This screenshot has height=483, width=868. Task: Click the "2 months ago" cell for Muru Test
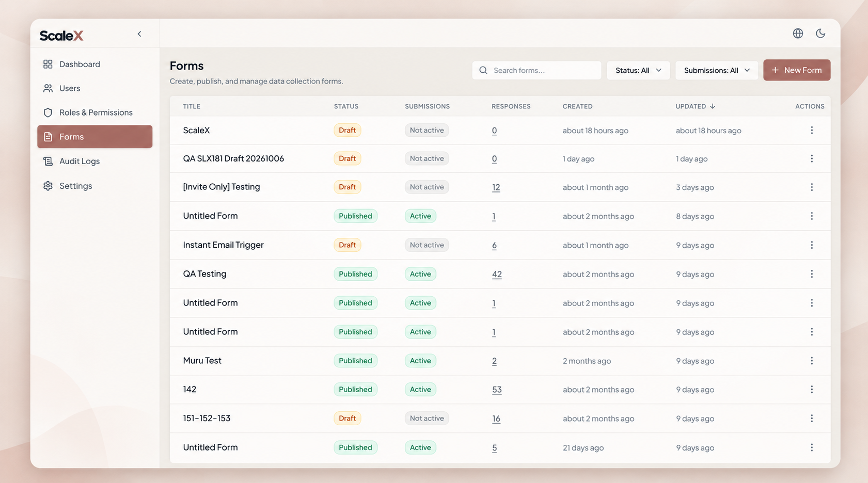point(587,361)
